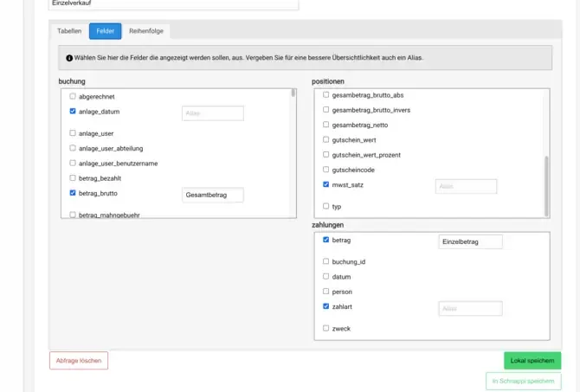Check the abgerechnet checkbox
580x392 pixels.
coord(73,96)
